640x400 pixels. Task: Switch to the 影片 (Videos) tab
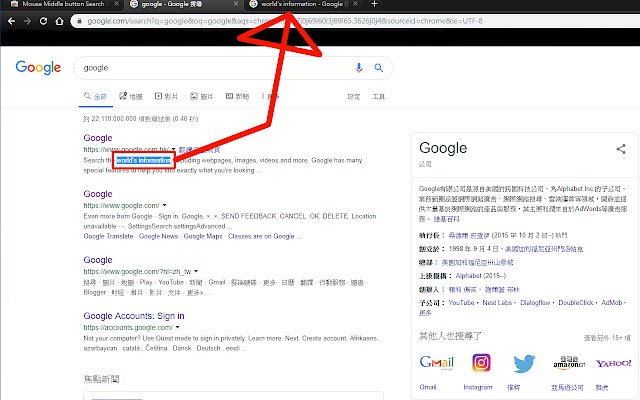[166, 96]
